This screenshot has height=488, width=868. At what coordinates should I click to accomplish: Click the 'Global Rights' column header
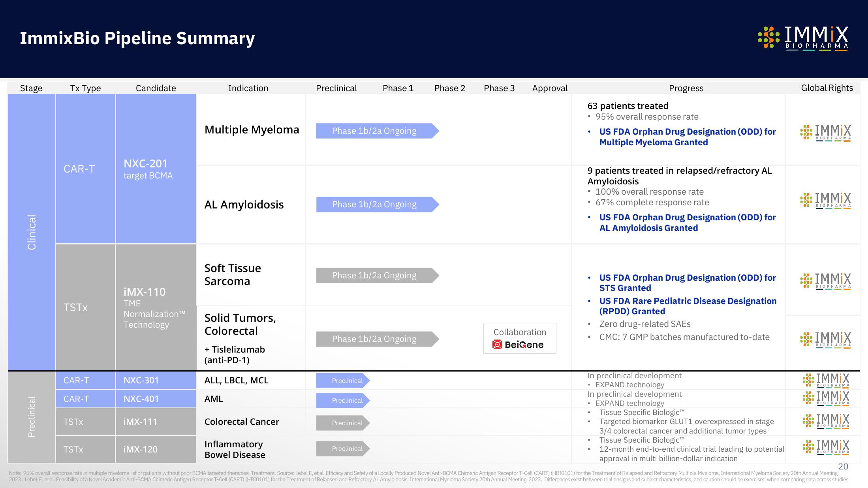(827, 88)
